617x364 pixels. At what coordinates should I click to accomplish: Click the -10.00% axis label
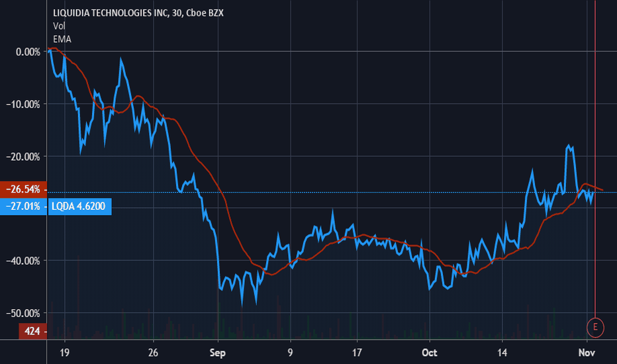tap(23, 105)
